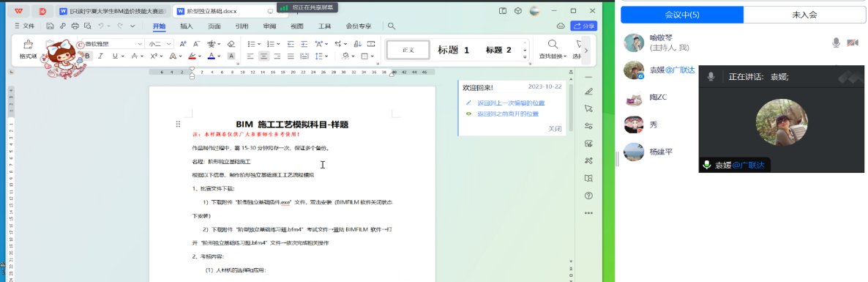Screen dimensions: 868x282
Task: Toggle Bold formatting
Action: [x=87, y=56]
